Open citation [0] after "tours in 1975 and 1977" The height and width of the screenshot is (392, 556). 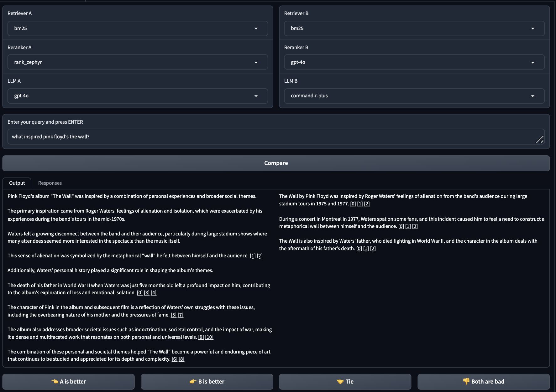(353, 204)
